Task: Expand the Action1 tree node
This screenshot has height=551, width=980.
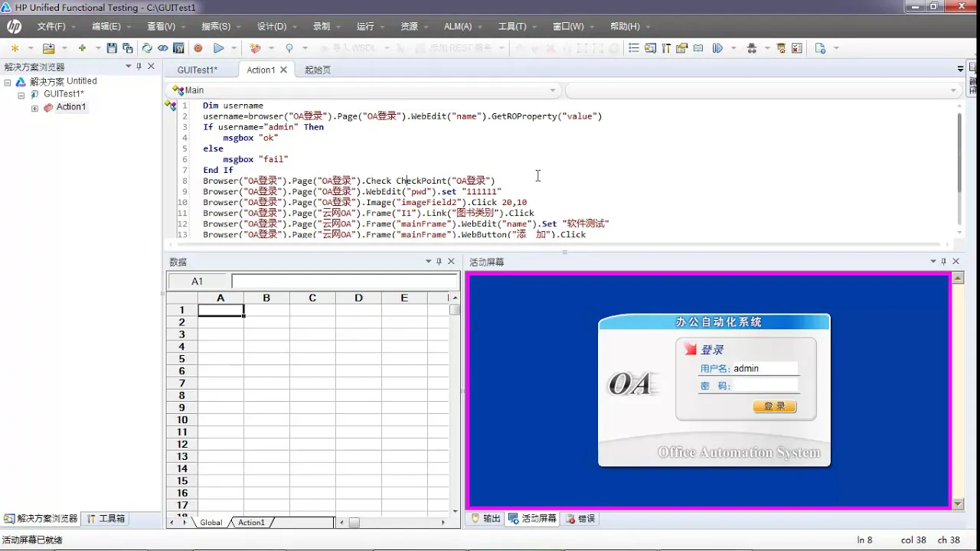Action: pos(34,108)
